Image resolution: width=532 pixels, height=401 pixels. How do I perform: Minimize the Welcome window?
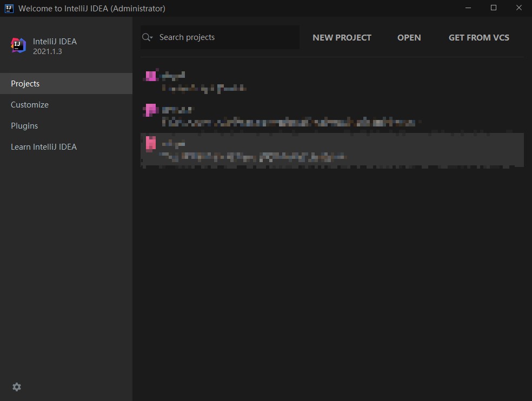(x=468, y=8)
